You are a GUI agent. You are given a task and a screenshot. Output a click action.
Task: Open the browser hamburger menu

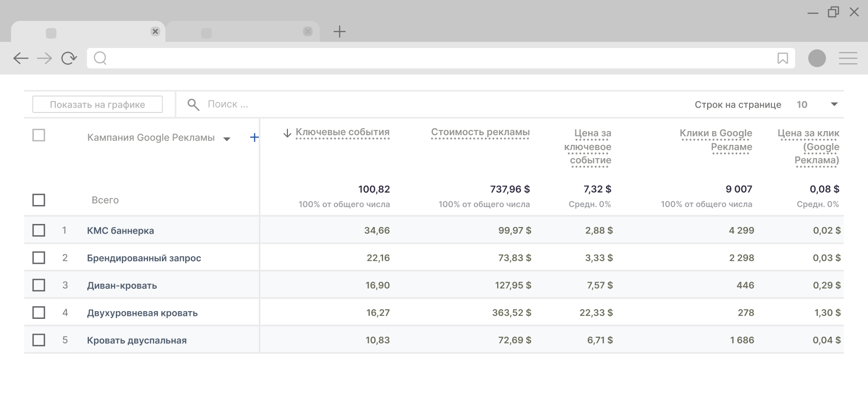point(848,58)
